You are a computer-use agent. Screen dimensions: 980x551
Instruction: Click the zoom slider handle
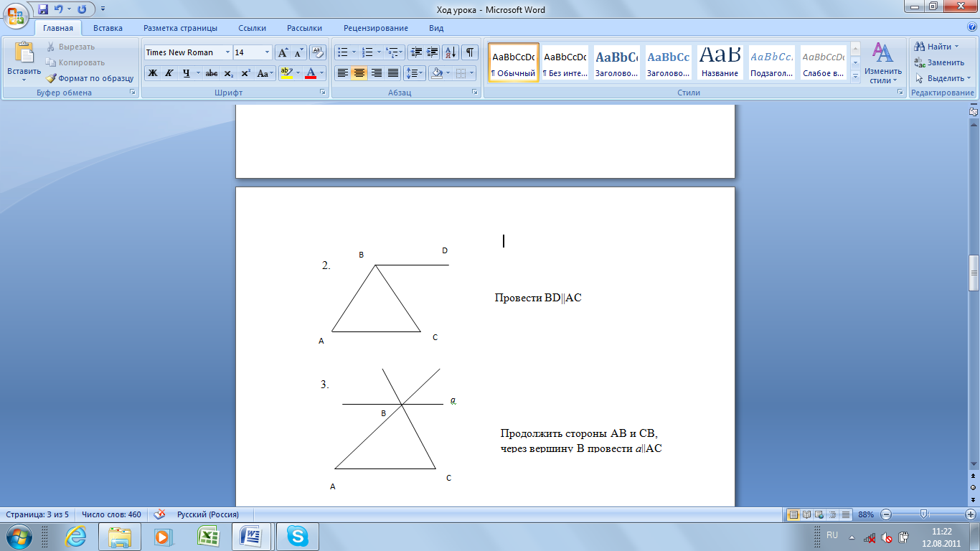924,514
